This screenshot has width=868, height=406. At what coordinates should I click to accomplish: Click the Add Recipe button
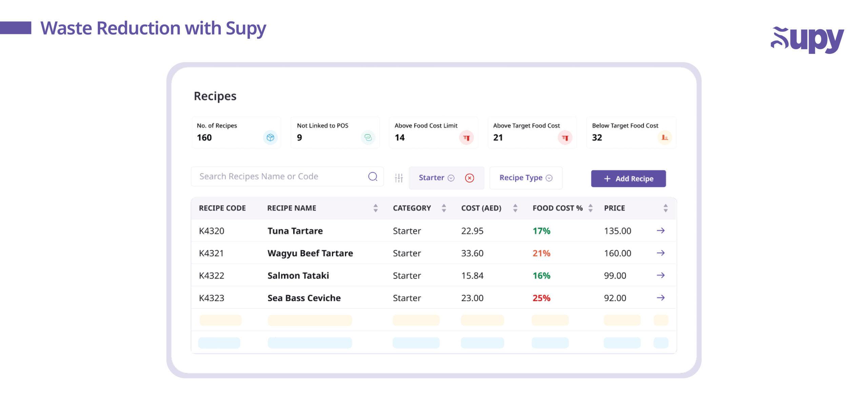point(628,179)
